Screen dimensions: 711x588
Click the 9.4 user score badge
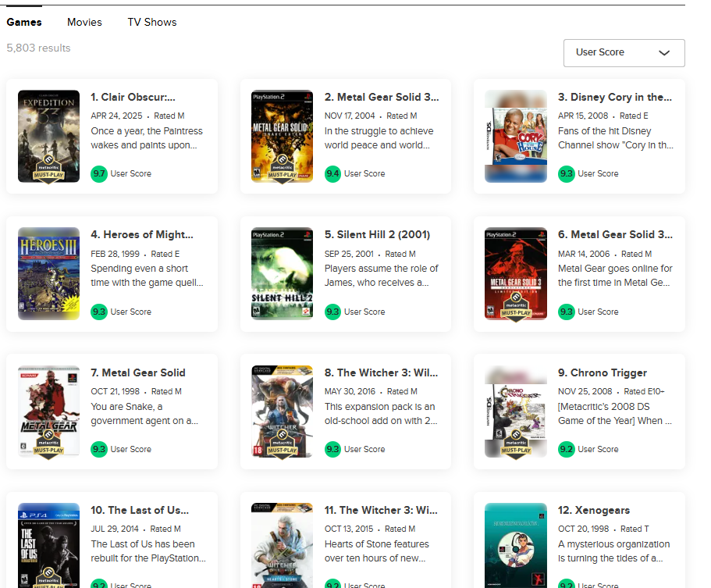(x=332, y=174)
